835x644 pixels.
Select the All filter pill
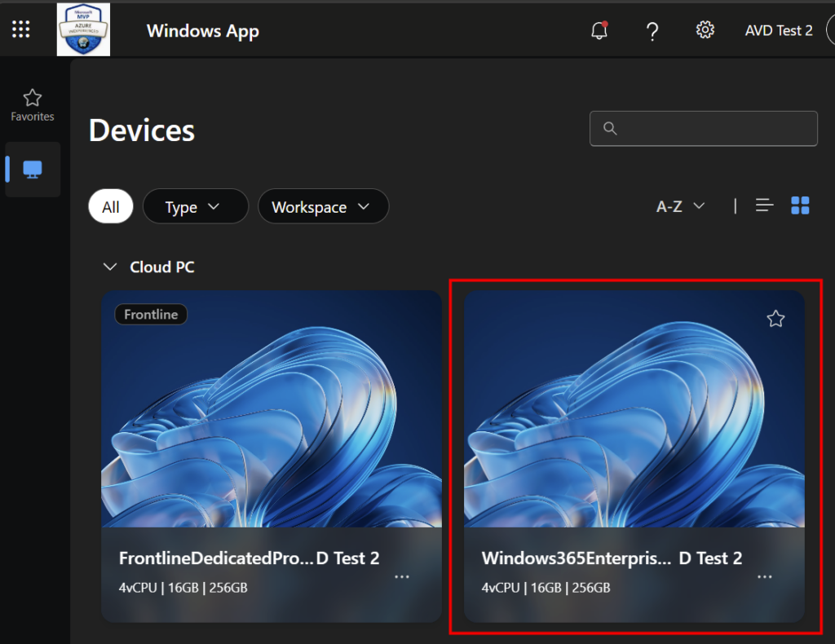point(111,207)
